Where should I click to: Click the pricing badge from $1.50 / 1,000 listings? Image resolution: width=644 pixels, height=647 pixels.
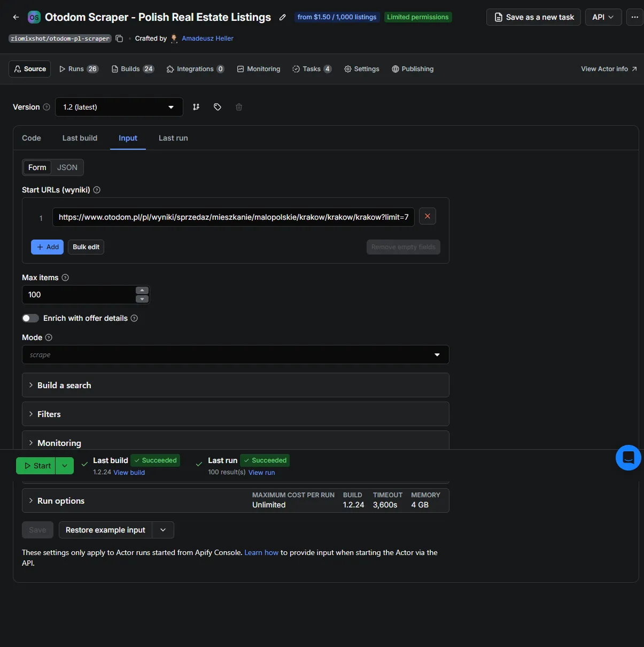337,17
